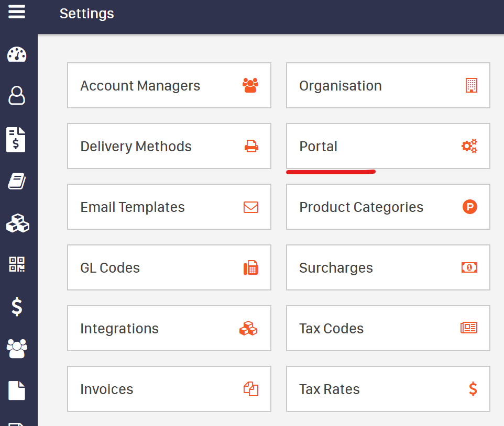This screenshot has width=504, height=426.
Task: Open Product Categories settings
Action: [388, 207]
